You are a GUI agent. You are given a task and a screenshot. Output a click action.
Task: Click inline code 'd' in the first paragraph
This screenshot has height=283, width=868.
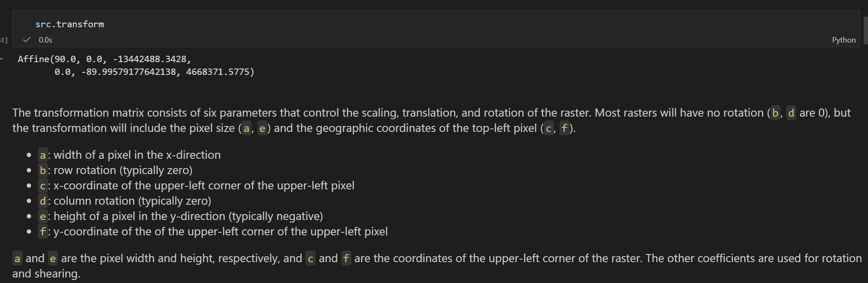tap(791, 113)
